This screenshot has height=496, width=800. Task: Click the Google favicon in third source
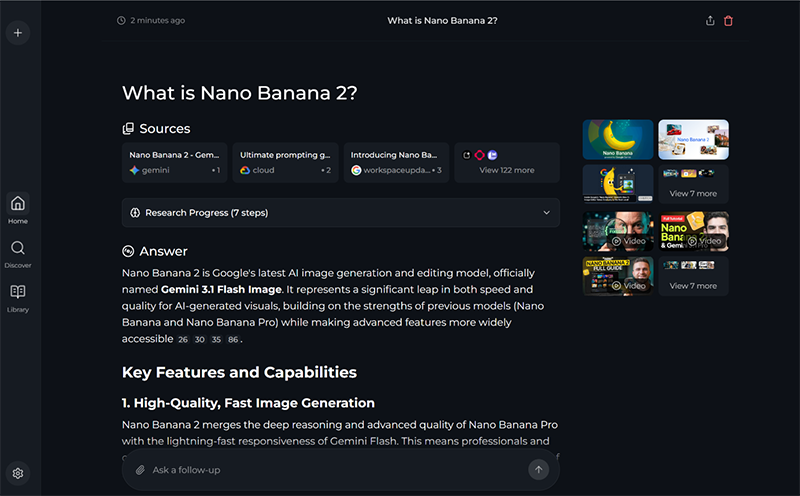356,170
